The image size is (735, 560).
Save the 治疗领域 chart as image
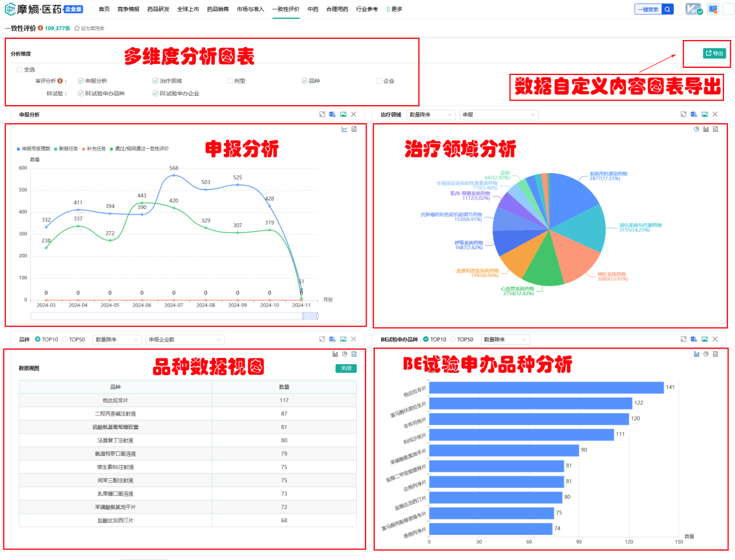click(705, 114)
